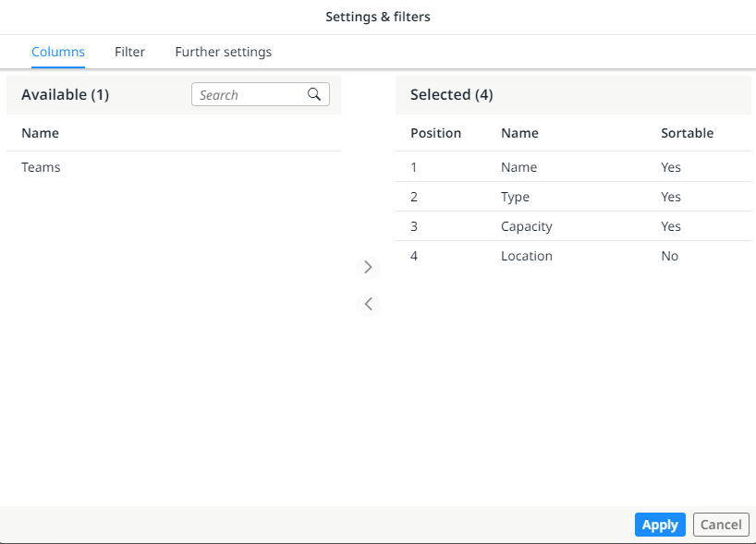Select the Columns tab
Image resolution: width=756 pixels, height=544 pixels.
tap(58, 52)
